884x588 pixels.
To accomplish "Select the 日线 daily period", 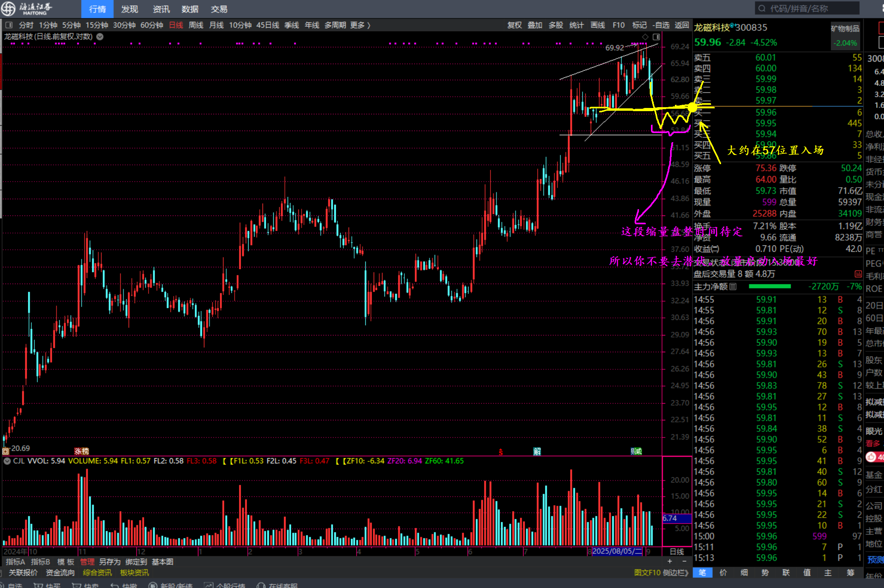I will tap(176, 25).
